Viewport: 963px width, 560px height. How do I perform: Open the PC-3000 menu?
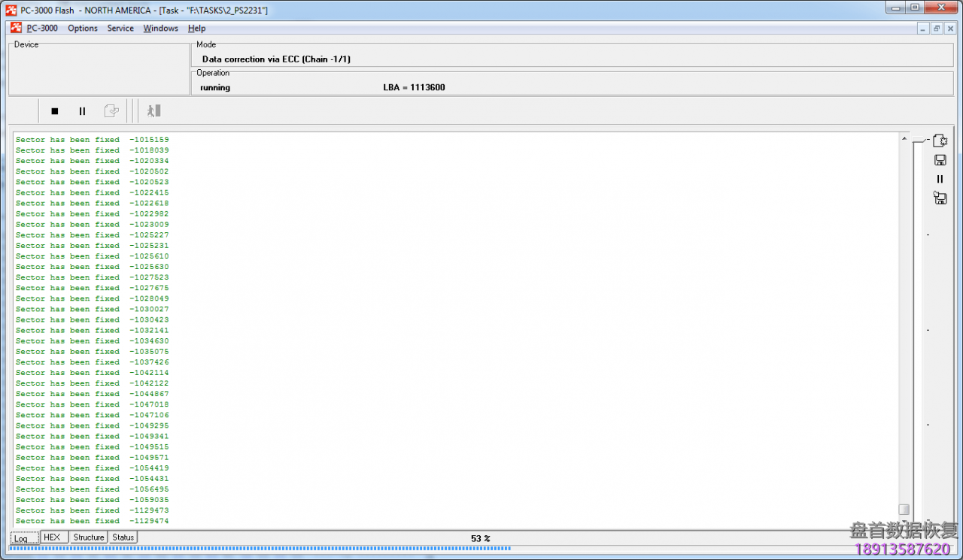tap(42, 29)
